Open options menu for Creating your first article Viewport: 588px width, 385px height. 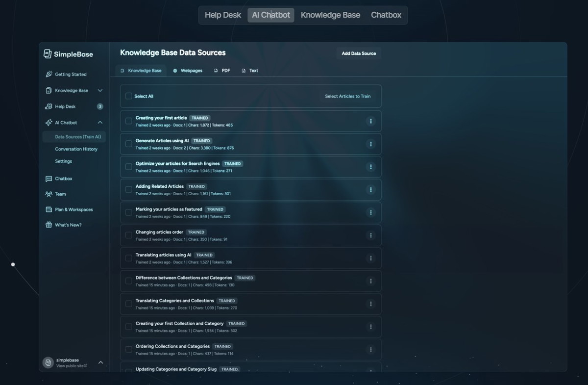coord(371,121)
